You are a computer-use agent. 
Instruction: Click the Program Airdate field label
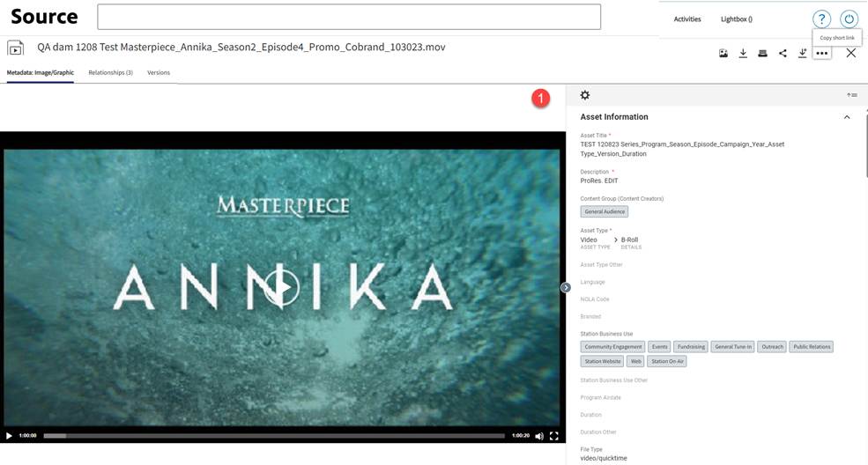click(x=601, y=397)
